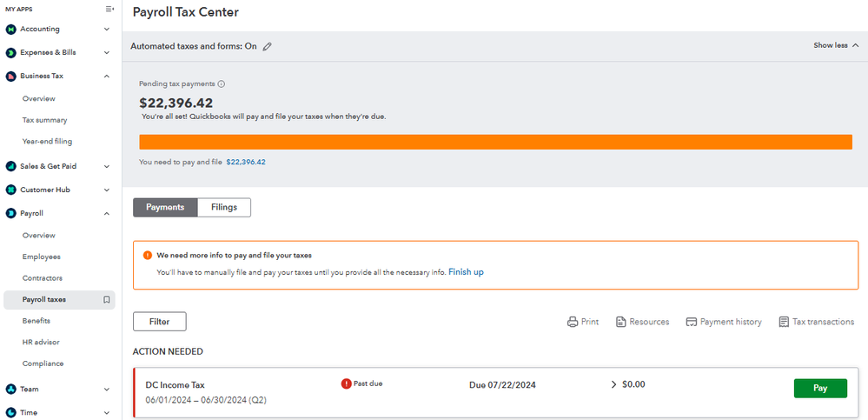Image resolution: width=868 pixels, height=420 pixels.
Task: Expand the Accounting section chevron
Action: click(107, 29)
